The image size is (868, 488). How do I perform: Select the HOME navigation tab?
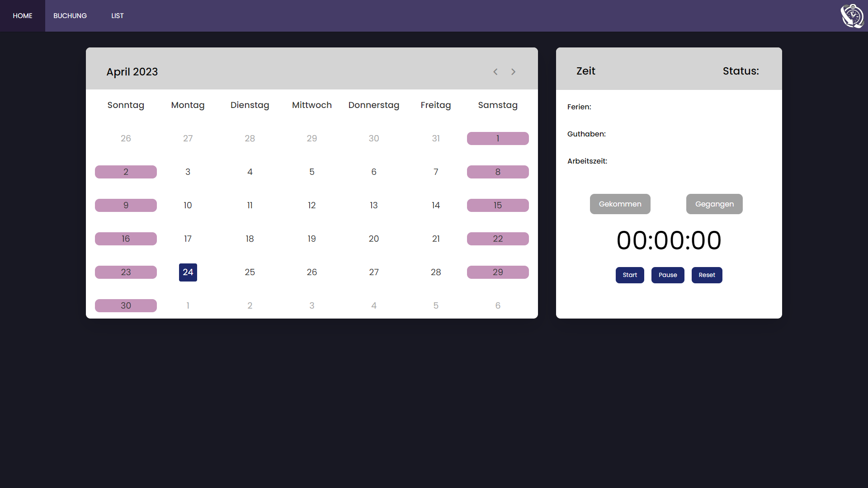point(23,16)
